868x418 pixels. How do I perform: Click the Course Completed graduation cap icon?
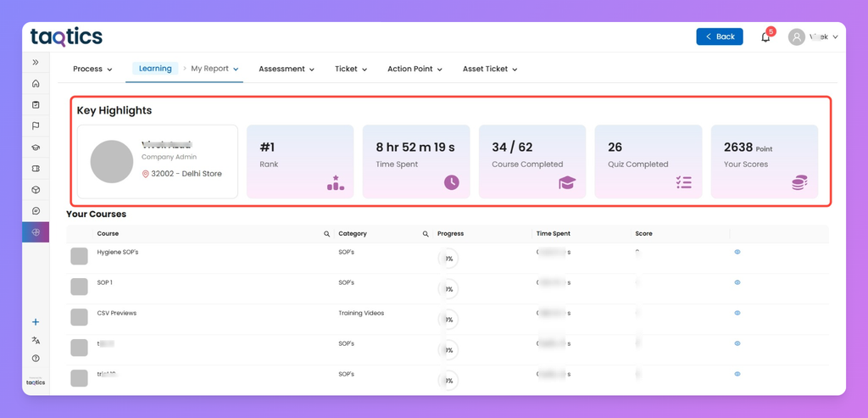(567, 182)
